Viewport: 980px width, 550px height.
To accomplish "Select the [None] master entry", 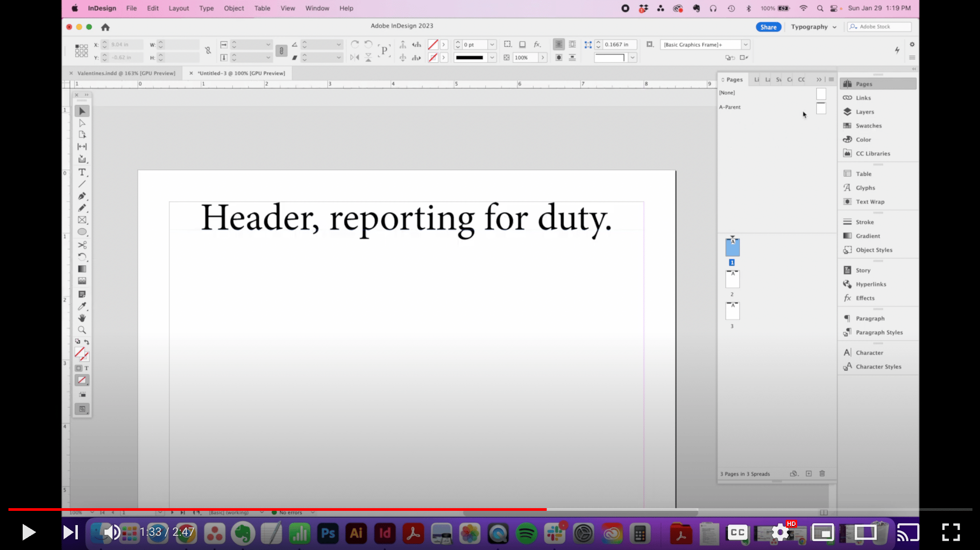I will point(774,93).
